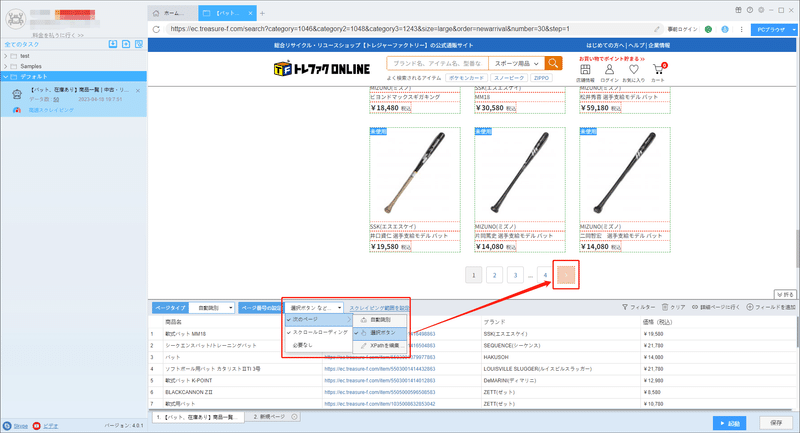This screenshot has height=433, width=800.
Task: Click the 起動 start button
Action: click(730, 423)
